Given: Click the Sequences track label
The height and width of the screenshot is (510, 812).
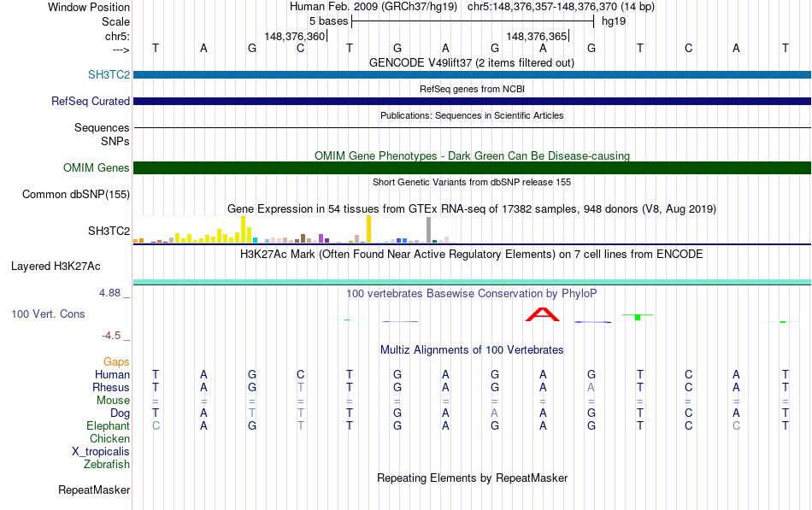Looking at the screenshot, I should coord(102,127).
